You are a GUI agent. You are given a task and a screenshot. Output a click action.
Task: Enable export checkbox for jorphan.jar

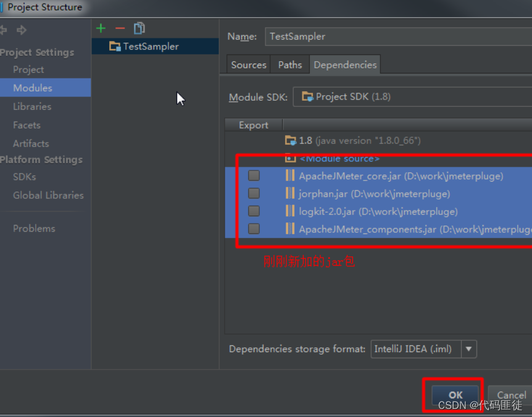tap(254, 193)
